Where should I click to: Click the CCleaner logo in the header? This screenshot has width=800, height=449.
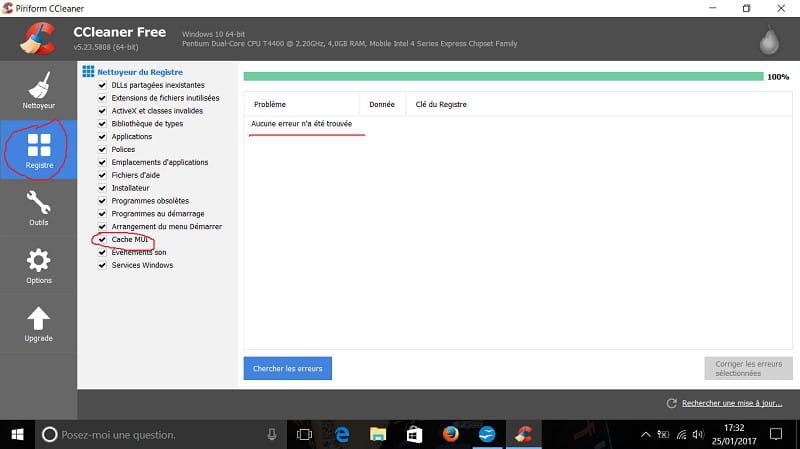pos(38,39)
